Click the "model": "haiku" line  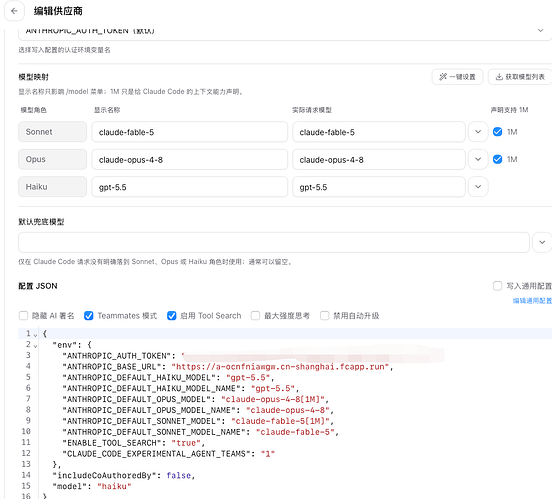click(x=92, y=486)
